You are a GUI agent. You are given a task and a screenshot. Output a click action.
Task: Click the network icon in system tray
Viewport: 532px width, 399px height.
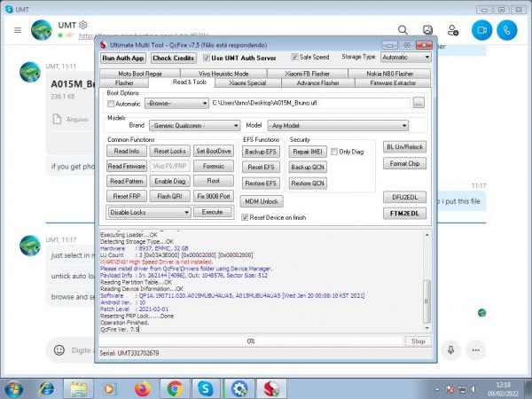pyautogui.click(x=463, y=389)
